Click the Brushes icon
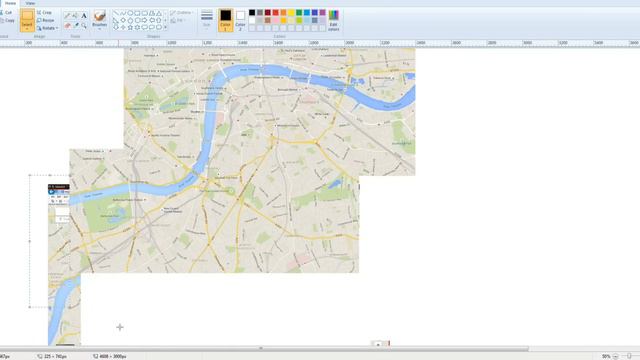The image size is (640, 360). click(x=100, y=16)
